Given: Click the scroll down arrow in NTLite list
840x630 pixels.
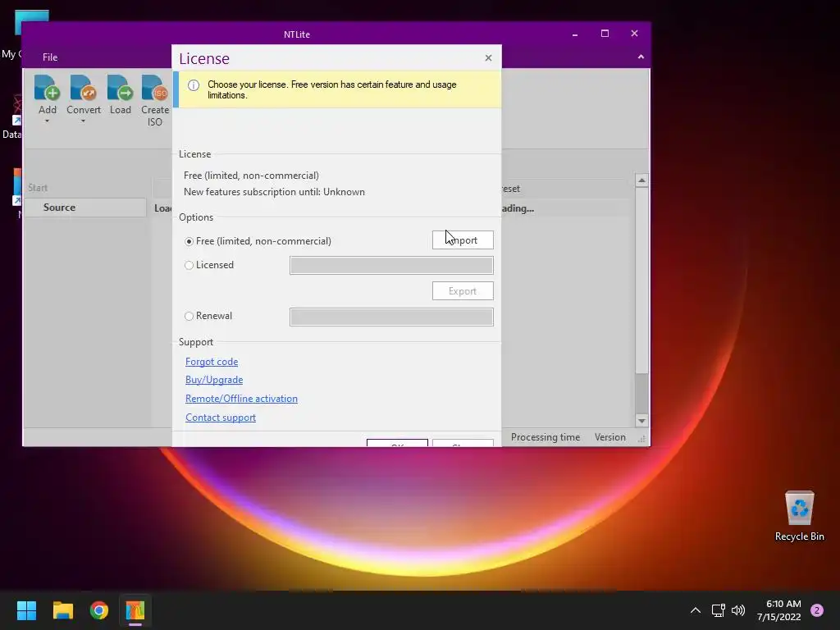Looking at the screenshot, I should [641, 421].
